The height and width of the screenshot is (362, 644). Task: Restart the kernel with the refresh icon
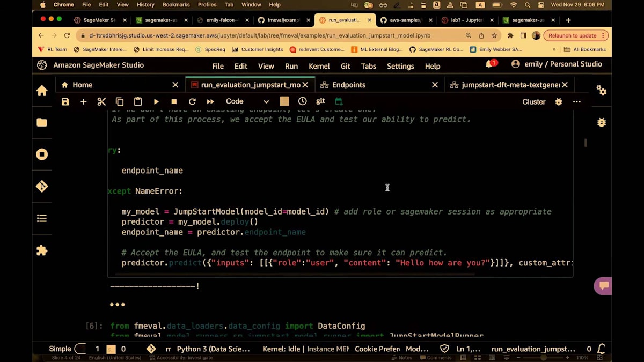click(192, 101)
